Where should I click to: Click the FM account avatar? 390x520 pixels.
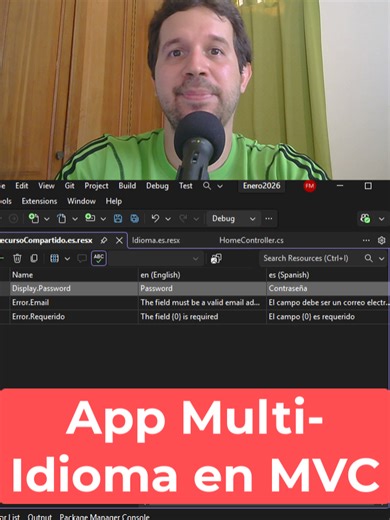click(310, 186)
